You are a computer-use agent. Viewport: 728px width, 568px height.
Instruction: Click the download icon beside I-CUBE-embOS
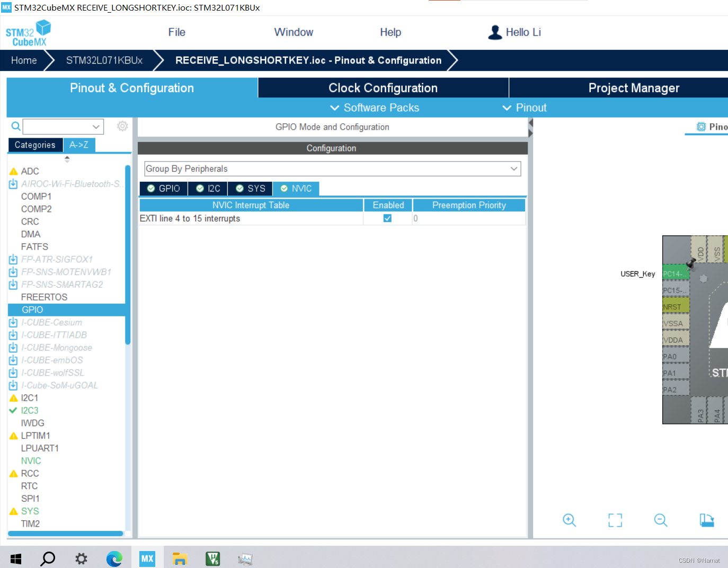pos(13,361)
